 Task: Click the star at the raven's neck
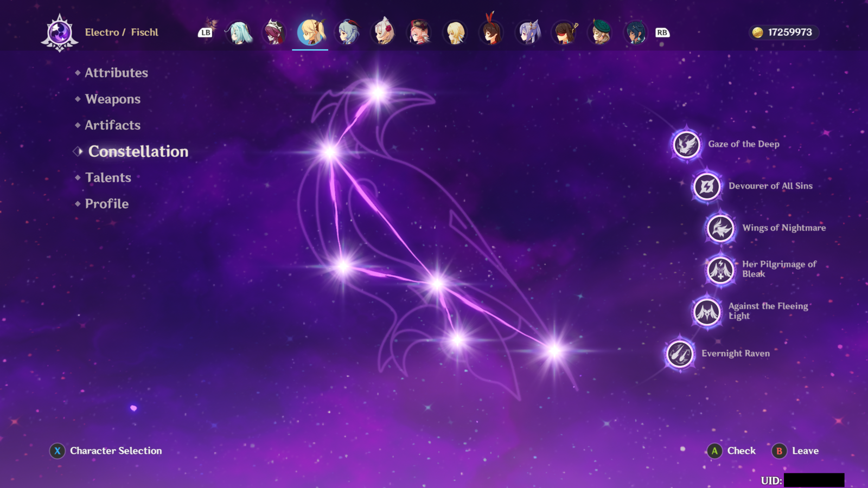coord(329,151)
